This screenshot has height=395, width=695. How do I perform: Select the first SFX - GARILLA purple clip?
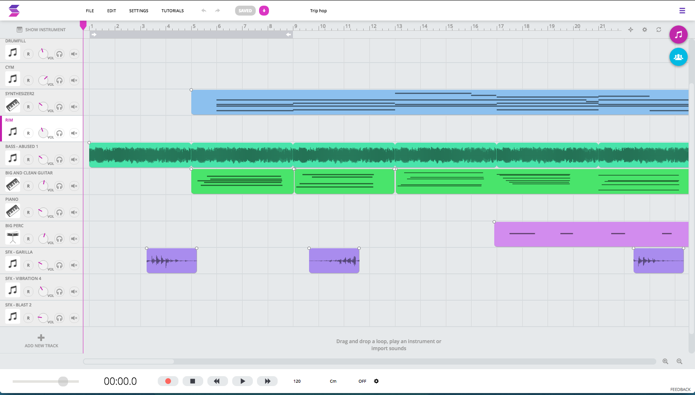click(x=172, y=261)
